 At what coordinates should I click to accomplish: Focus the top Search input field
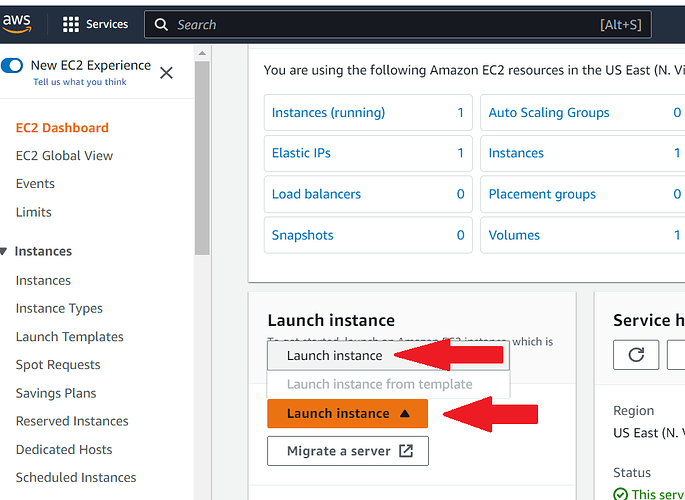pos(398,24)
